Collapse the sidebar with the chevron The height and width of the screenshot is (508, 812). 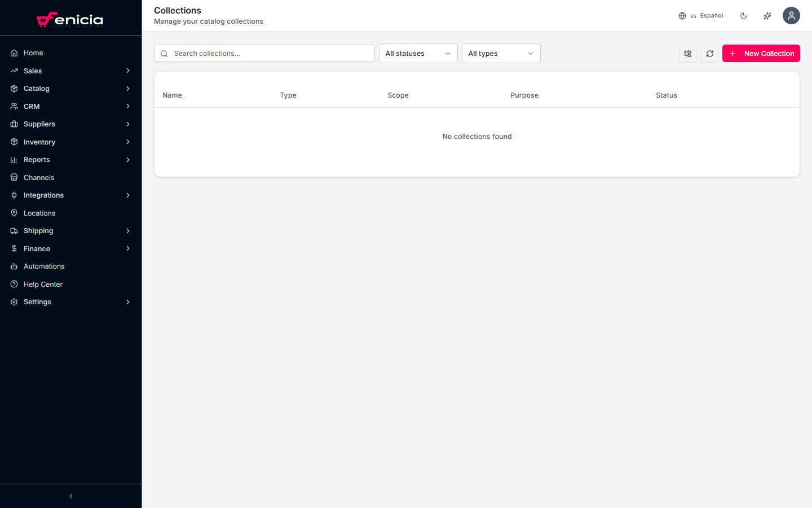(x=70, y=496)
